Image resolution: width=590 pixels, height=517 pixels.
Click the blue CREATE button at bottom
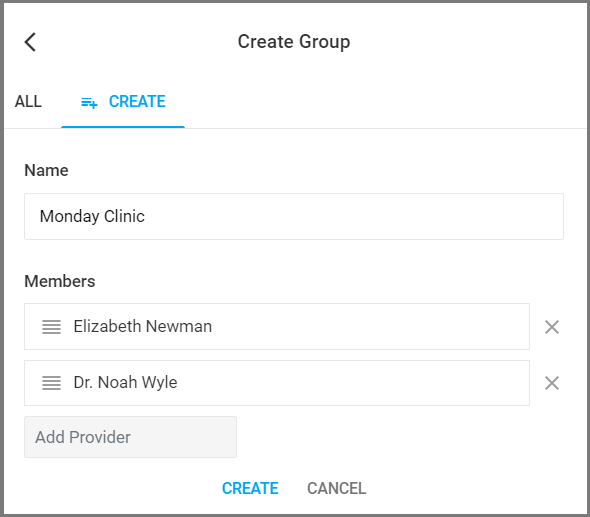[250, 488]
